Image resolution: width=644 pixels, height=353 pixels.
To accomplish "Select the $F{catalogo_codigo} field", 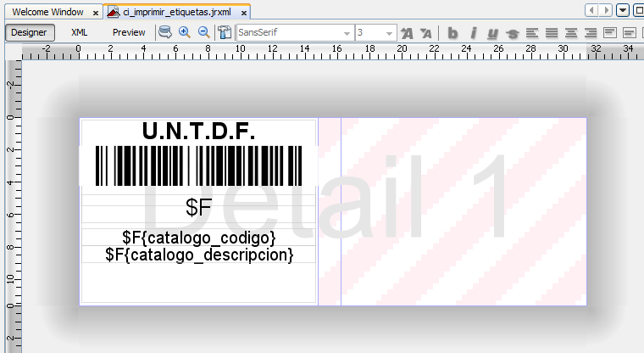I will (x=199, y=238).
